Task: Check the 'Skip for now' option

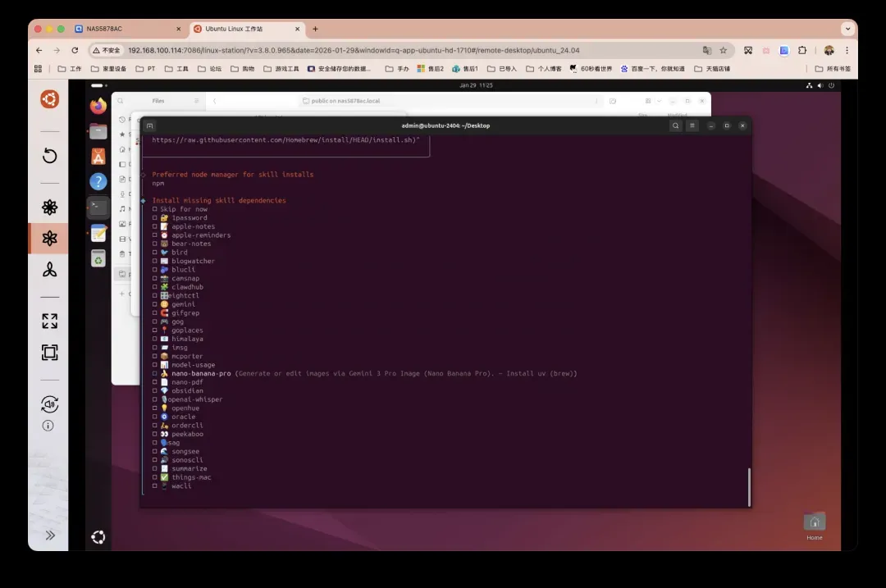Action: [x=154, y=209]
